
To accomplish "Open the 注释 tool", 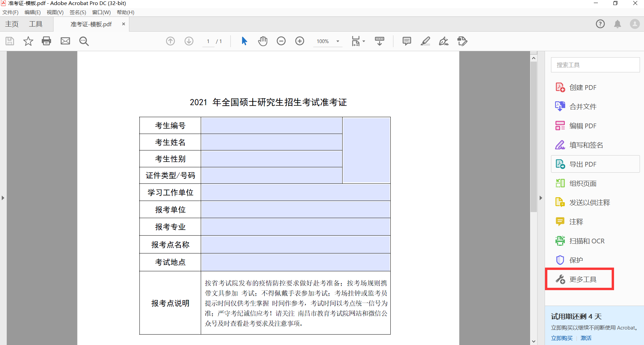I will [595, 222].
